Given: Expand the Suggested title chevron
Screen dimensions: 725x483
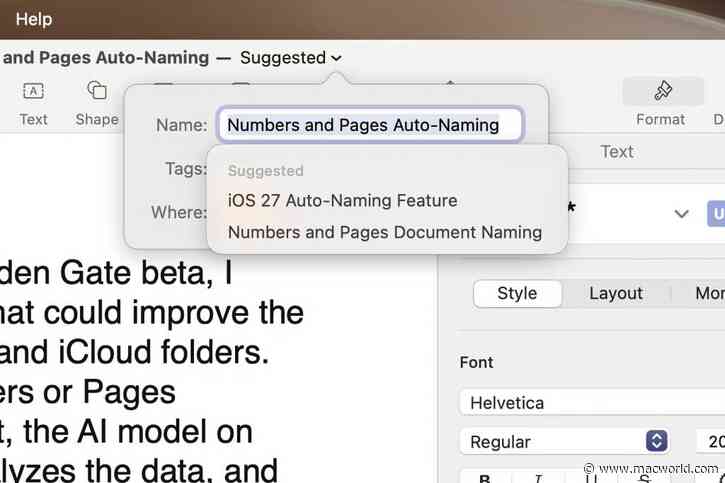Looking at the screenshot, I should [x=337, y=58].
